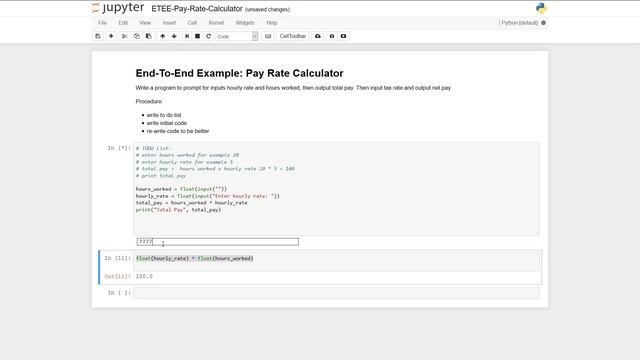This screenshot has height=360, width=640.
Task: Click the last toolbar icon on right
Action: 343,36
